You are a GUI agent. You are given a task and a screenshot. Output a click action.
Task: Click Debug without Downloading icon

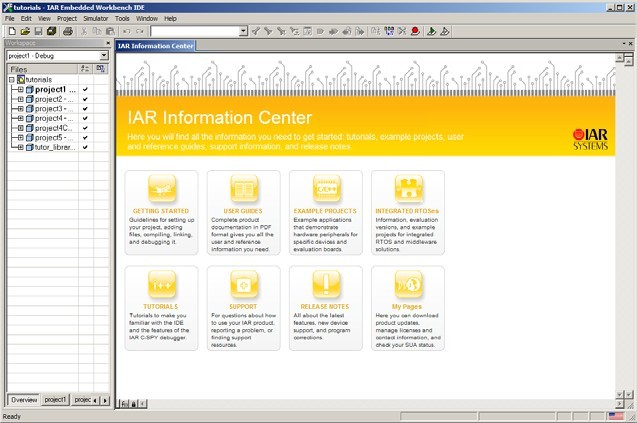point(444,31)
